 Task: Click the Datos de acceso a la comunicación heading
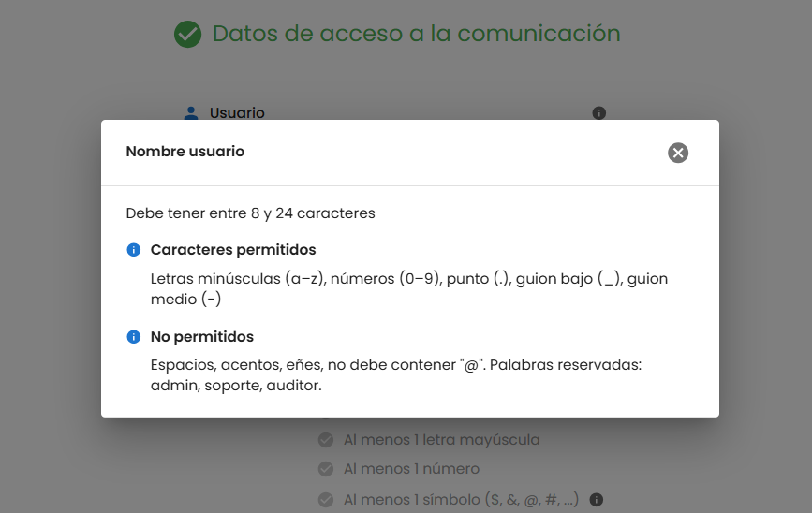tap(416, 35)
